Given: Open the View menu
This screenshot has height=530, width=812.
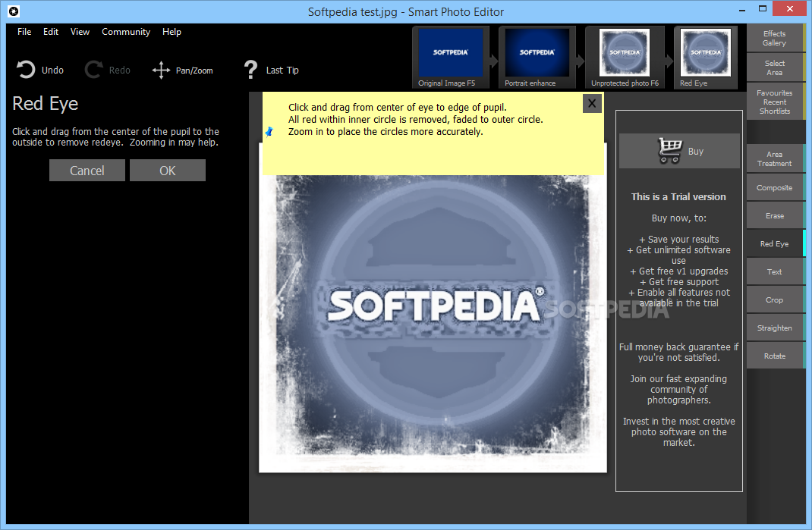Looking at the screenshot, I should pyautogui.click(x=80, y=32).
